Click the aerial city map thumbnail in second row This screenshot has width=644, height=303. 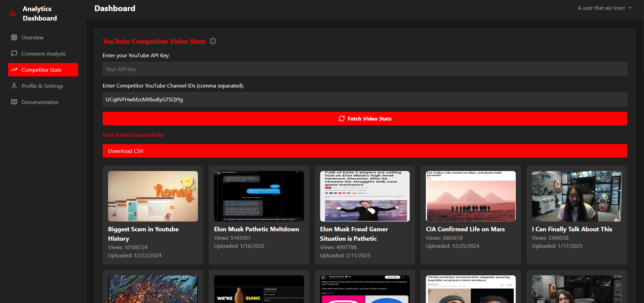coord(153,289)
